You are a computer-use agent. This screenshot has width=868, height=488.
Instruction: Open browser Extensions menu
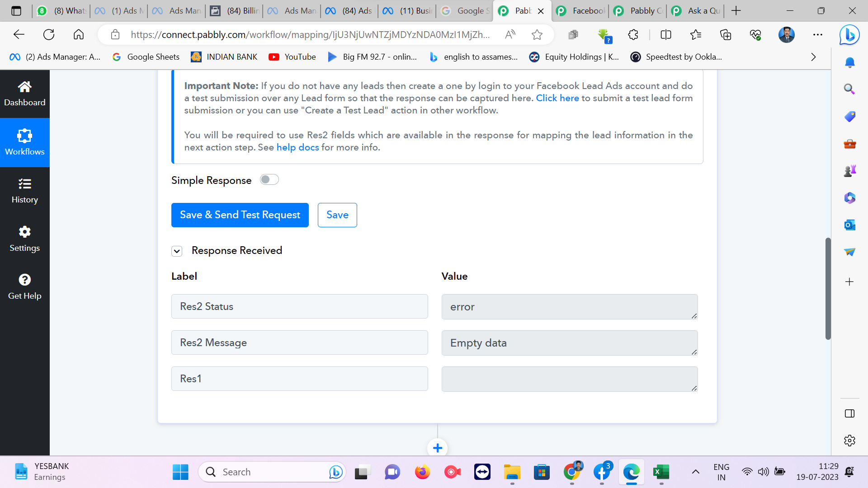pyautogui.click(x=633, y=35)
